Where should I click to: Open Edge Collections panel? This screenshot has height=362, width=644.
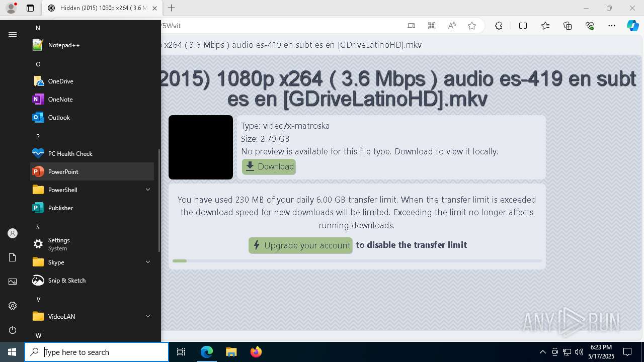point(568,26)
